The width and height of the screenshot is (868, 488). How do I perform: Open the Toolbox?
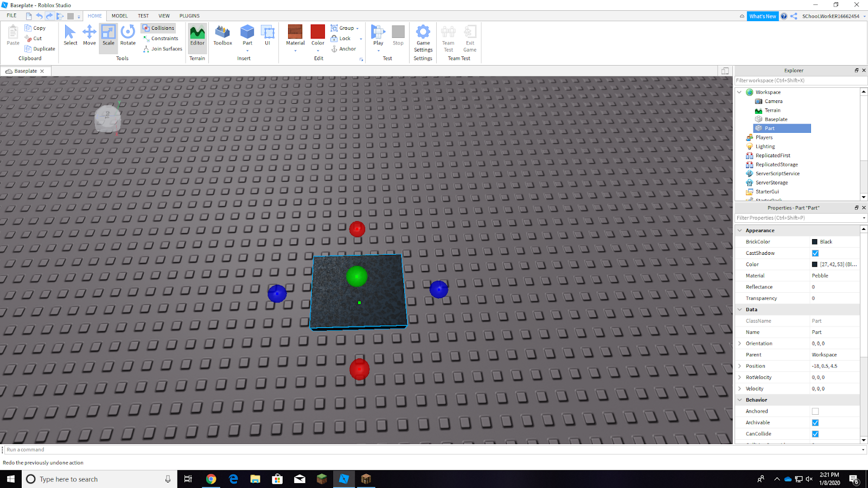pos(222,35)
